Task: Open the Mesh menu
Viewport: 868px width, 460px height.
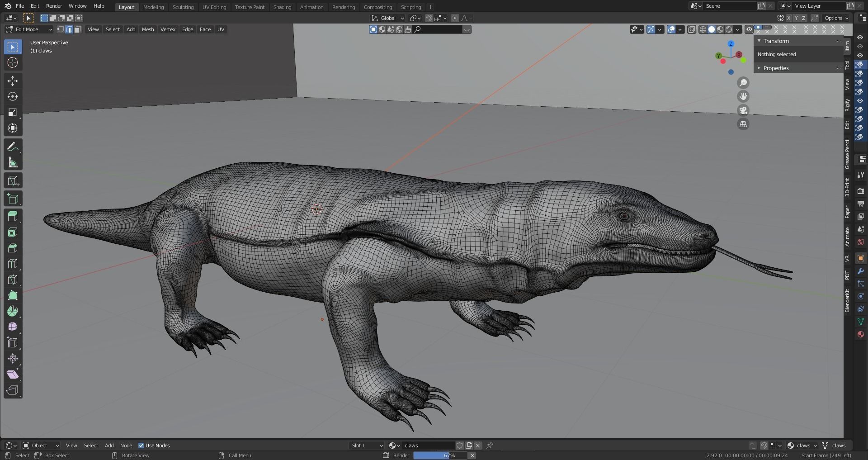Action: tap(148, 29)
